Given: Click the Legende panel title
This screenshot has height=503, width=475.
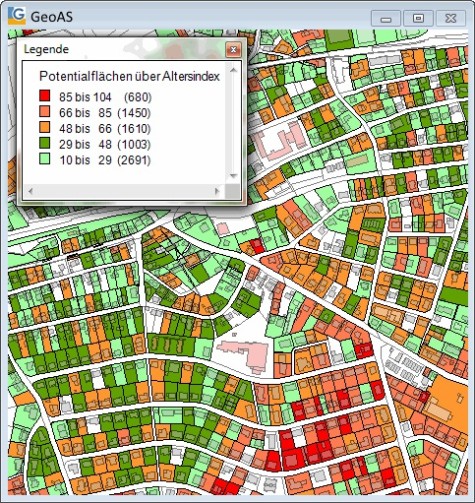Looking at the screenshot, I should click(x=46, y=49).
